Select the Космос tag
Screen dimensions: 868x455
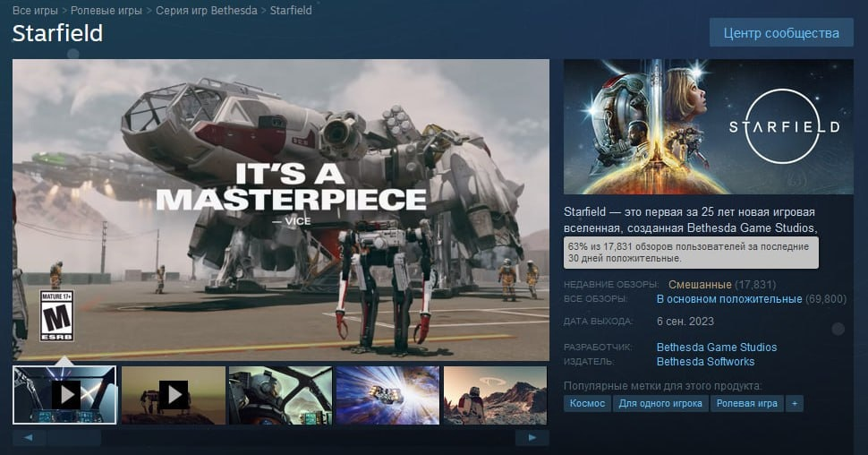pos(587,403)
